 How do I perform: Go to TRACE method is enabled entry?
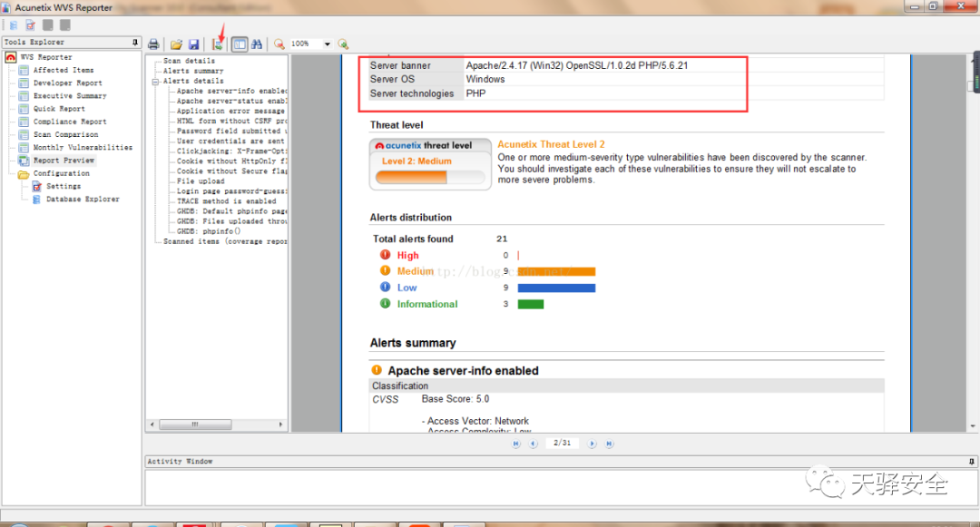pos(226,201)
